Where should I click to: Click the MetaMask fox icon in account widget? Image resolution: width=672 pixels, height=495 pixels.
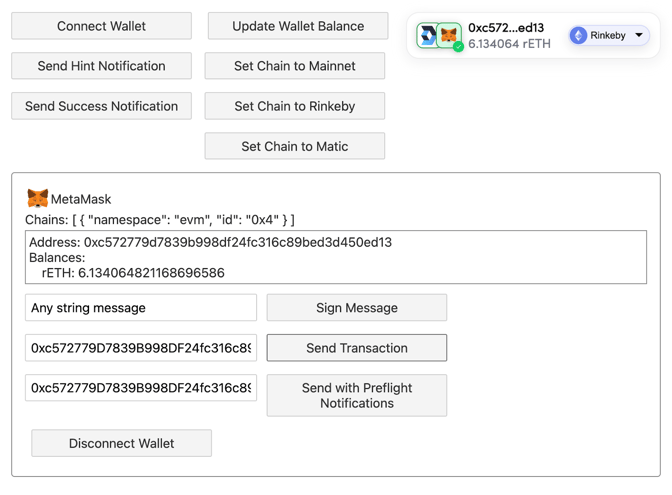point(449,35)
